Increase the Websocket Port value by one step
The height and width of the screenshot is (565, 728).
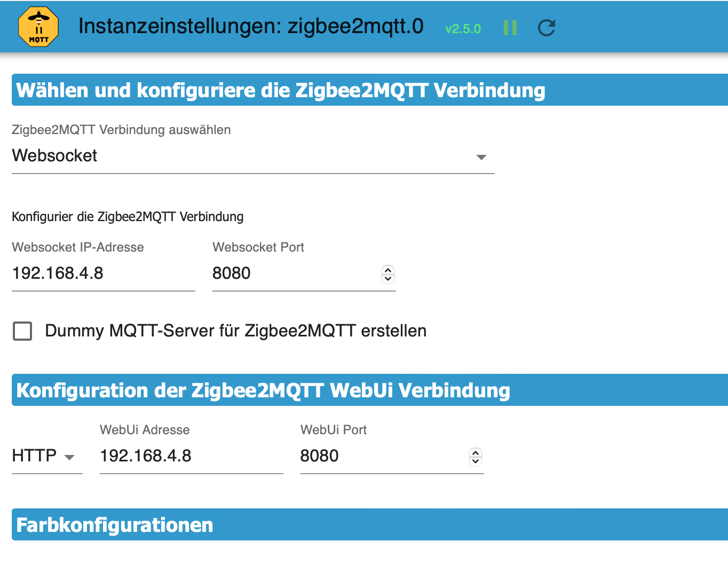[x=388, y=270]
